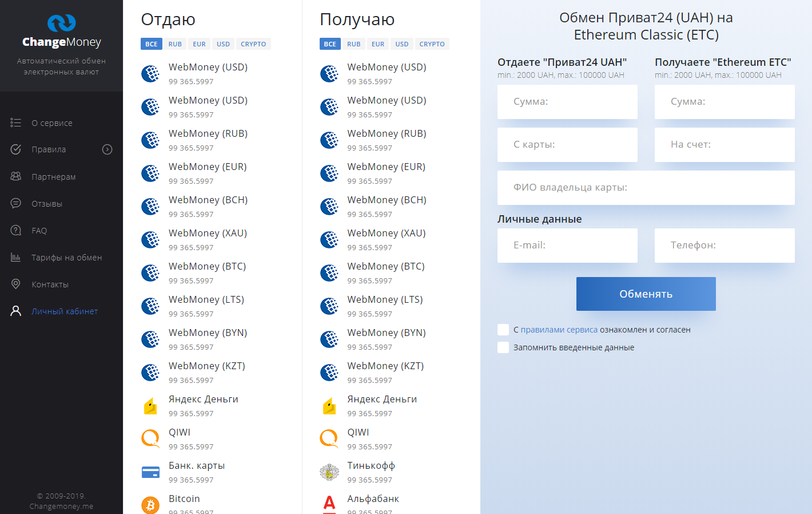
Task: Select WebMoney (LTS) icon under Получаю
Action: (329, 306)
